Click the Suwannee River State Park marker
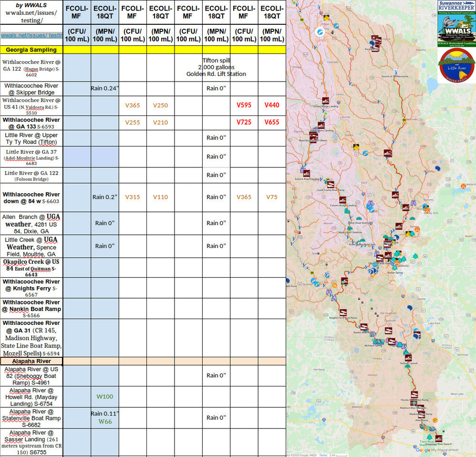The width and height of the screenshot is (476, 457). point(439,438)
